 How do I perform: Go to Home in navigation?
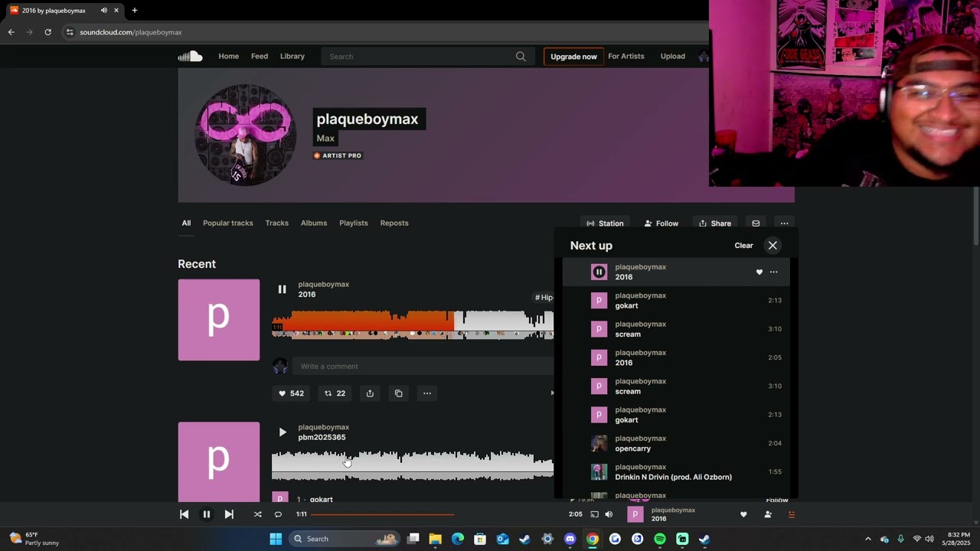click(x=228, y=56)
